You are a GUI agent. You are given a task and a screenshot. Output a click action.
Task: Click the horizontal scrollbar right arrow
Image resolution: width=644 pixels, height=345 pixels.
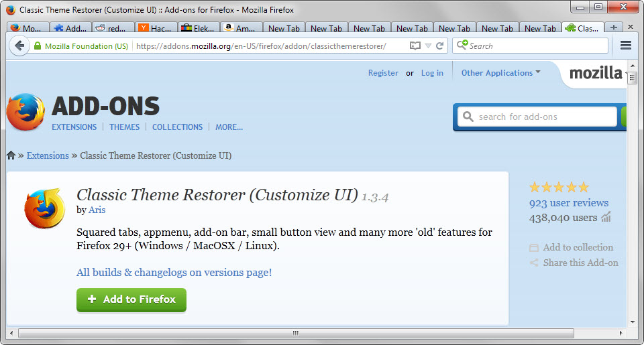coord(621,333)
